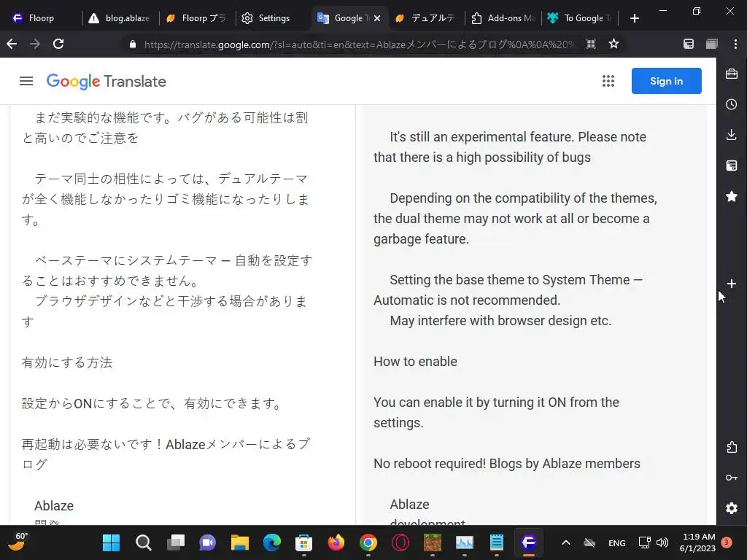Image resolution: width=747 pixels, height=560 pixels.
Task: Open the tabs panel icon in toolbar
Action: 712,44
